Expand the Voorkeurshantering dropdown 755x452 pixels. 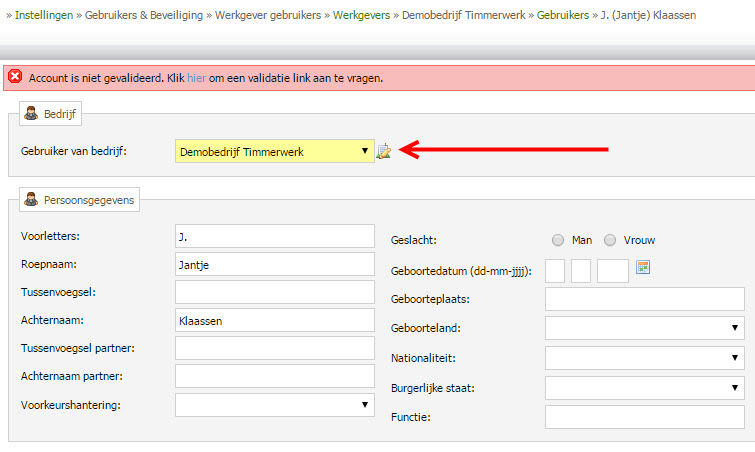(x=275, y=405)
